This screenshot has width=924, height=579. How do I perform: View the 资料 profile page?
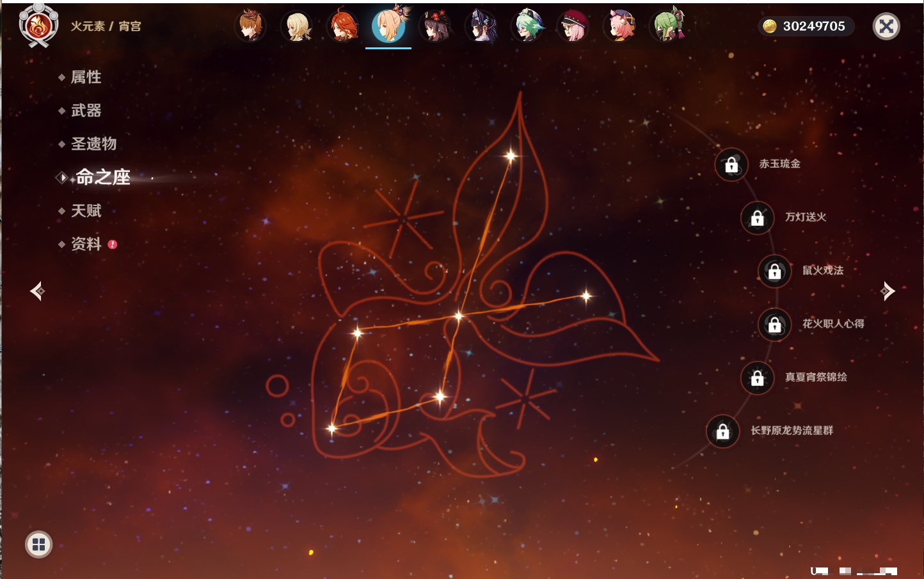86,244
